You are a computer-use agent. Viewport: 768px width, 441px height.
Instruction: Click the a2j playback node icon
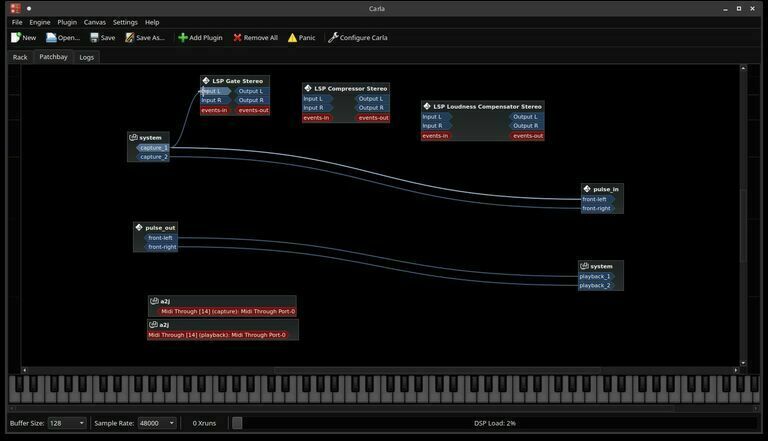(x=153, y=324)
